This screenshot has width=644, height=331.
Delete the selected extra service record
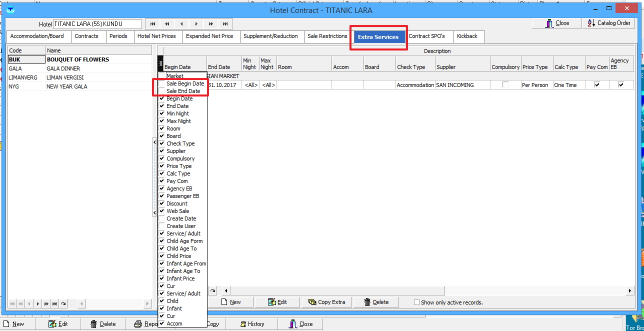[x=376, y=302]
